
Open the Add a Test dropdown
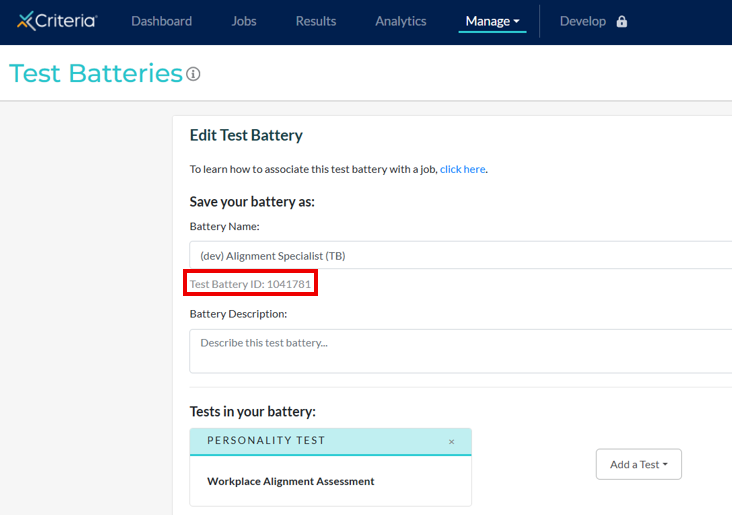coord(638,464)
